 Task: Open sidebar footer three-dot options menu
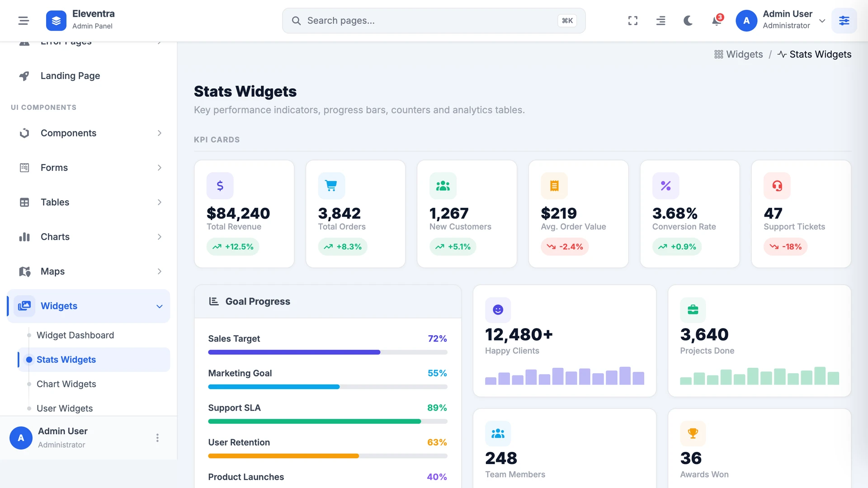click(157, 438)
